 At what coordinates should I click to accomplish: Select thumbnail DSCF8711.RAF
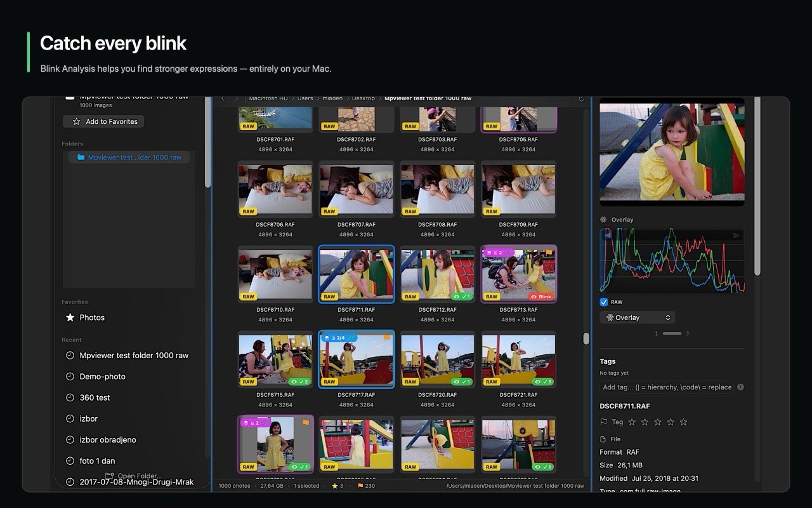(357, 274)
